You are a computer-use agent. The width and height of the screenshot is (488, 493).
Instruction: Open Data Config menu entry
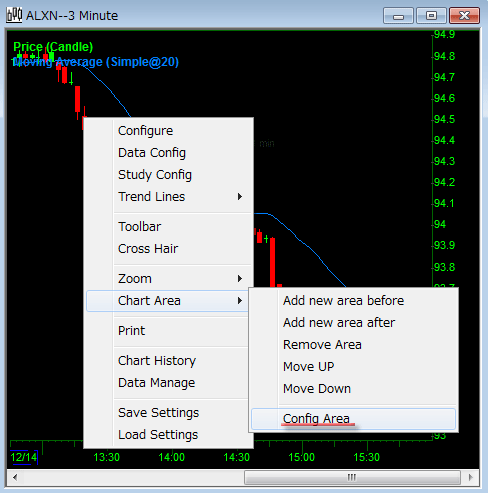(x=152, y=153)
